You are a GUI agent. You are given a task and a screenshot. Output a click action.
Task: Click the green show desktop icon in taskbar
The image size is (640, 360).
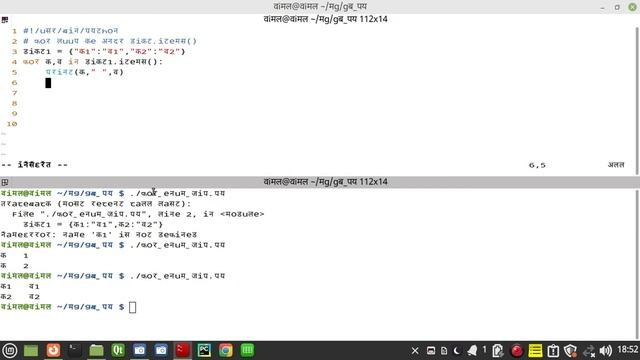click(31, 350)
